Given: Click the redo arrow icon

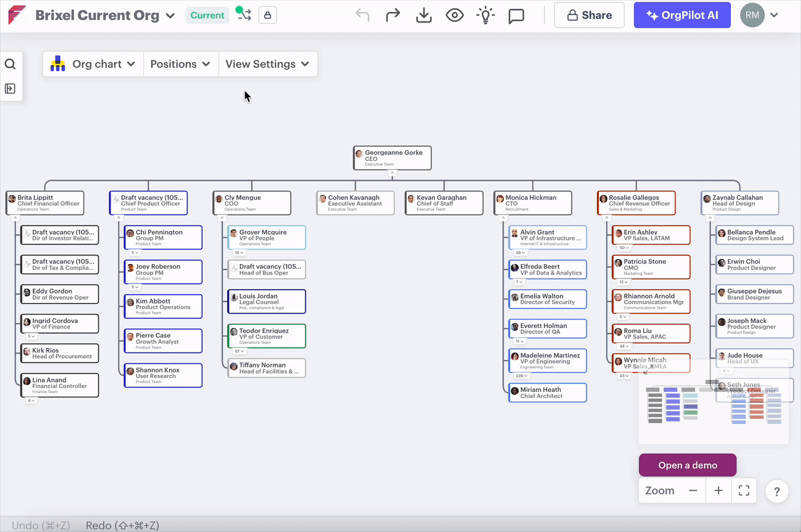Looking at the screenshot, I should (393, 16).
